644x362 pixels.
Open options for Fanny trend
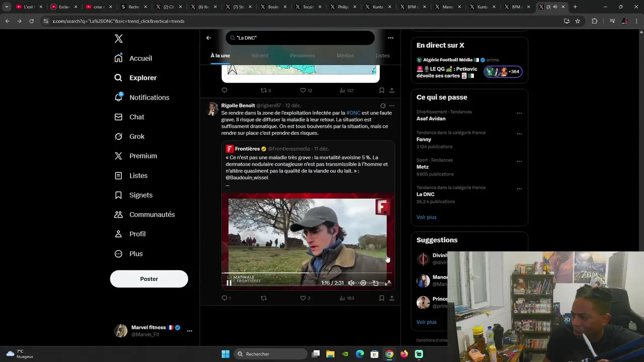coord(519,134)
